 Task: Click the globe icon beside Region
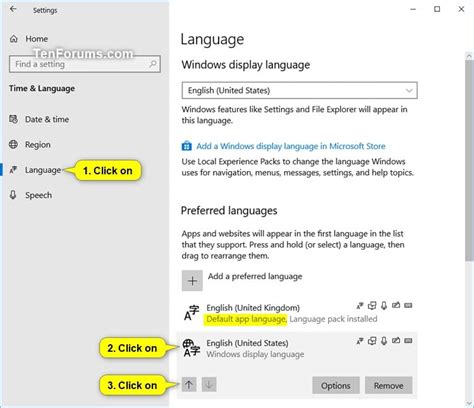[13, 144]
